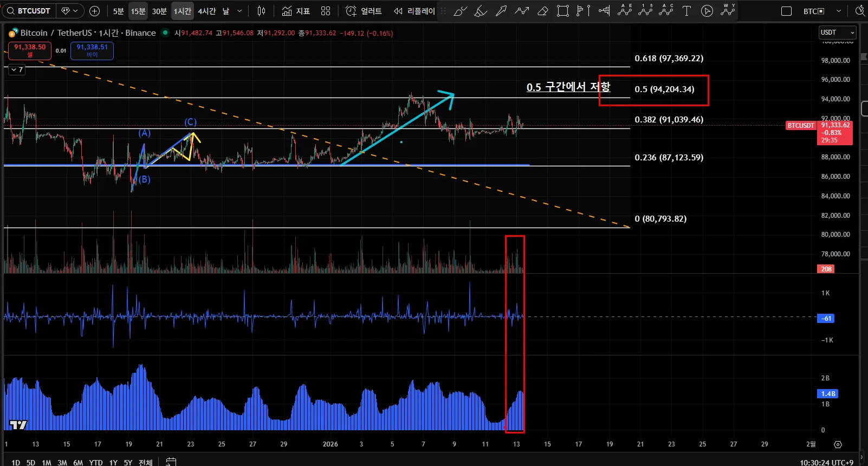Expand the timeframe interval dropdown arrow
Viewport: 868px width, 466px height.
point(239,11)
